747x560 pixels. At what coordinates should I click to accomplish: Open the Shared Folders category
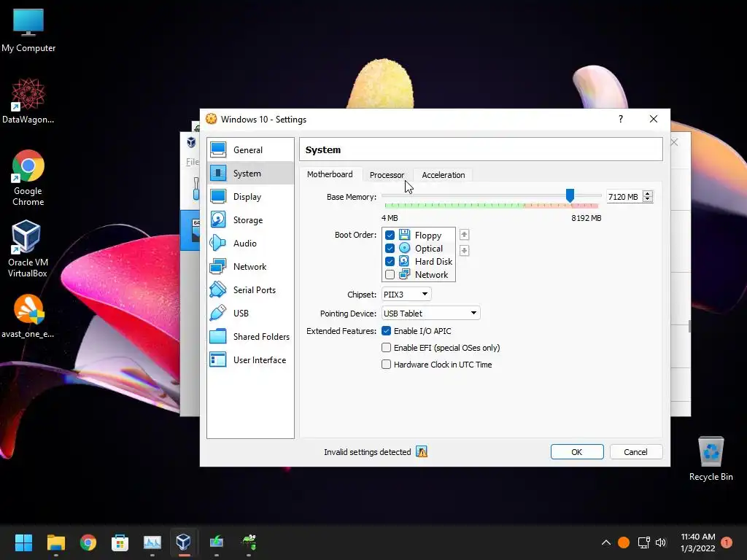pos(250,337)
